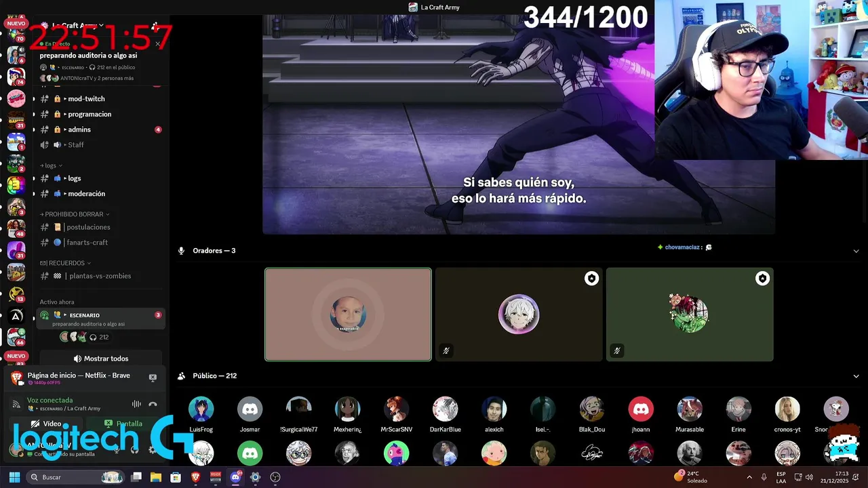The image size is (868, 488).
Task: Open the server with badge 48
Action: (x=16, y=228)
